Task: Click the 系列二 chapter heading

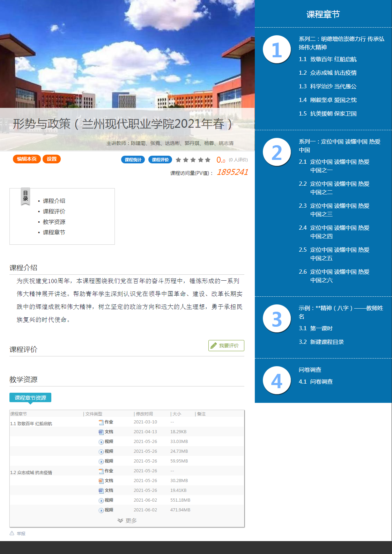Action: click(x=341, y=43)
